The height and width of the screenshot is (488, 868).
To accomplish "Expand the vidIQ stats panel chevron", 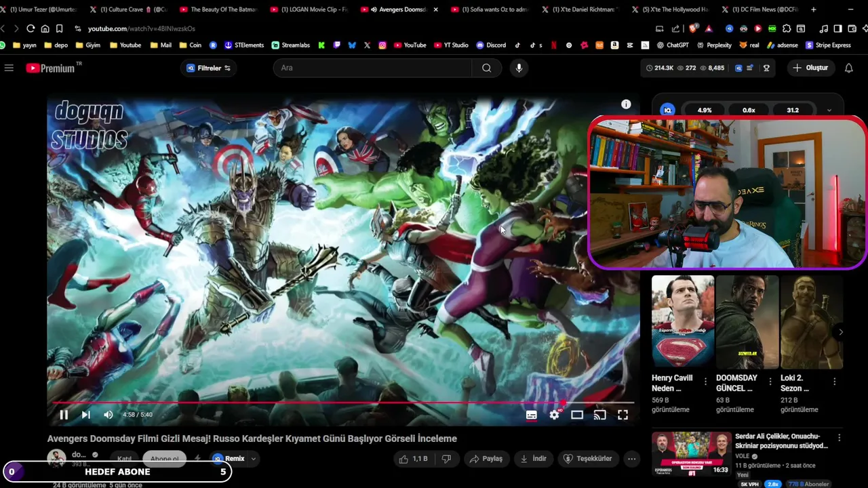I will pyautogui.click(x=829, y=110).
